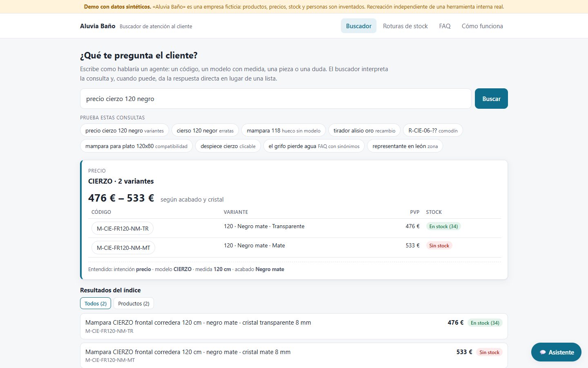
Task: Click the 'Resultados del índice' heading
Action: (x=110, y=290)
